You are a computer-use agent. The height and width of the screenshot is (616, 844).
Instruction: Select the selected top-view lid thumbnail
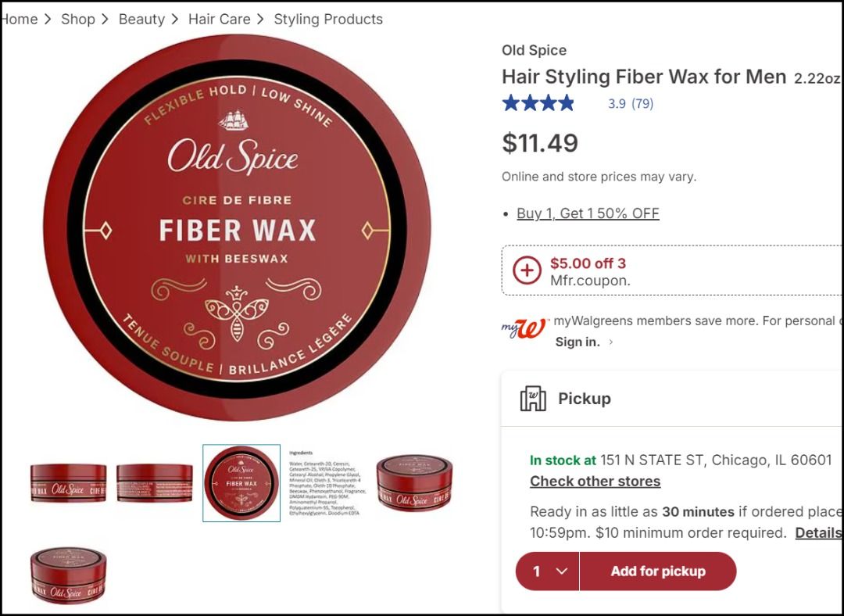tap(241, 483)
